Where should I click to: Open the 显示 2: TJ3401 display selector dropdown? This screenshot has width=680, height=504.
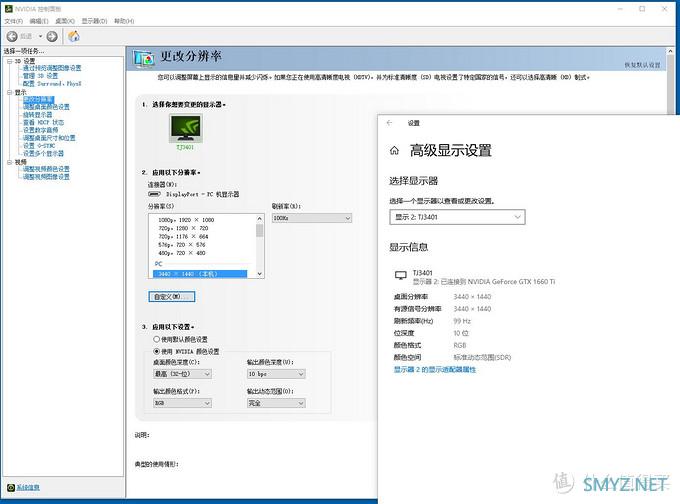(458, 217)
